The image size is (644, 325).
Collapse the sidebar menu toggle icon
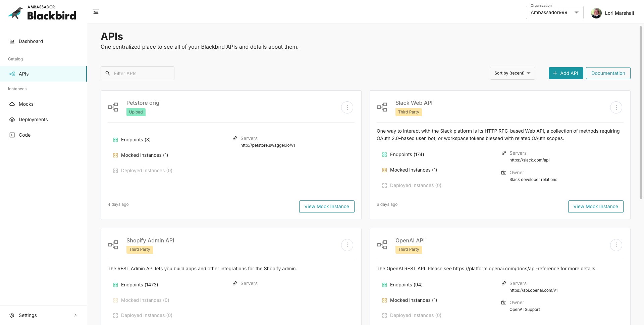[x=96, y=12]
